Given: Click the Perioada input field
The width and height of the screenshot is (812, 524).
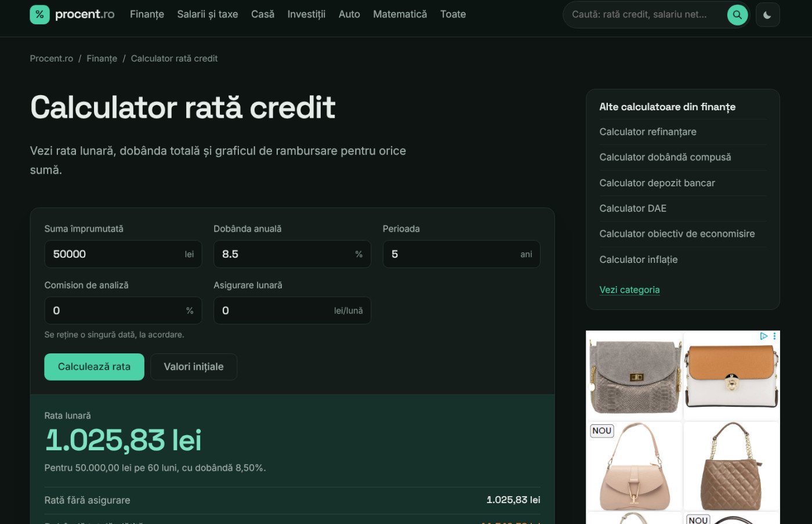Looking at the screenshot, I should point(462,254).
